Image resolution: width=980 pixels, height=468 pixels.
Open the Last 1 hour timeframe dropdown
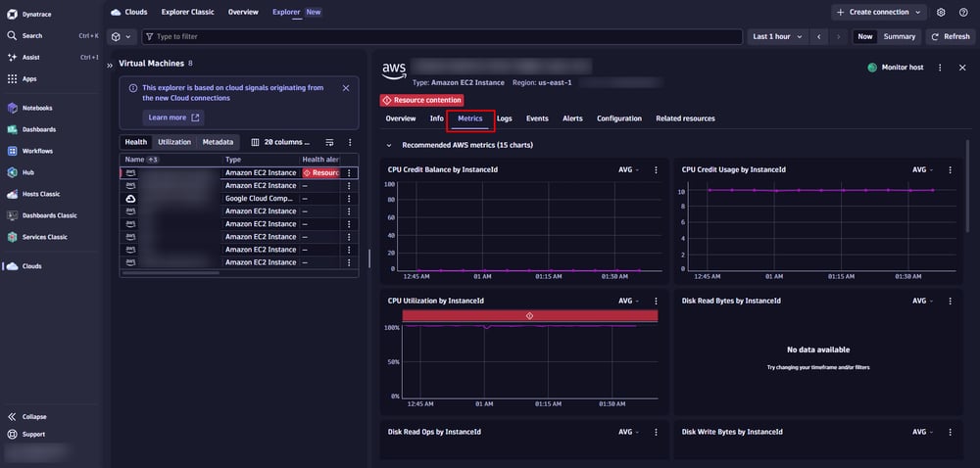tap(777, 37)
